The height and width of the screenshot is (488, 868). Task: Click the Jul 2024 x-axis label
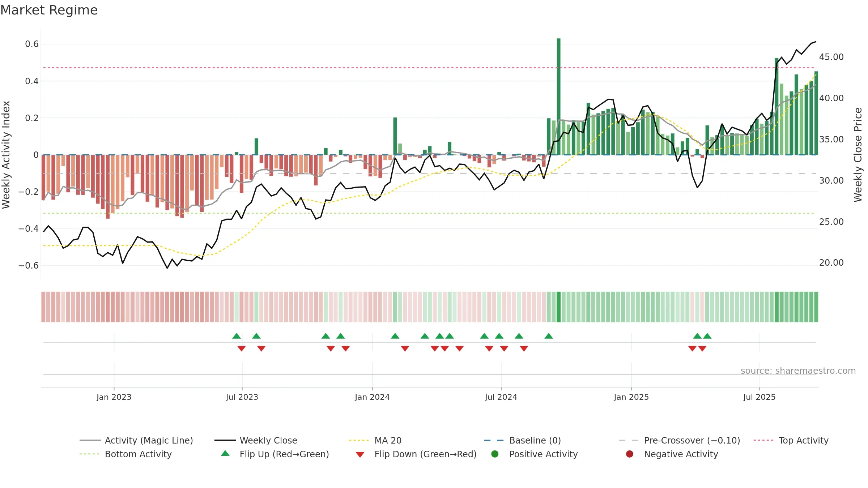(x=501, y=397)
